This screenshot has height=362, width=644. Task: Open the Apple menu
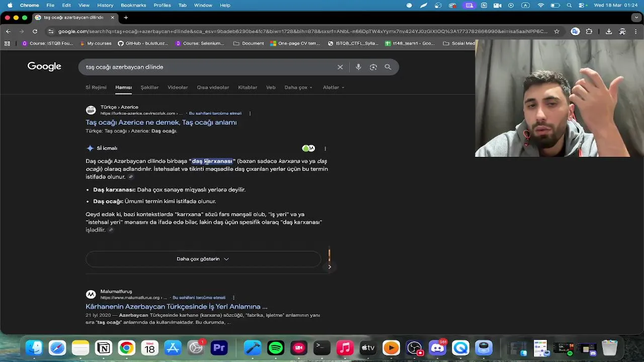(9, 5)
